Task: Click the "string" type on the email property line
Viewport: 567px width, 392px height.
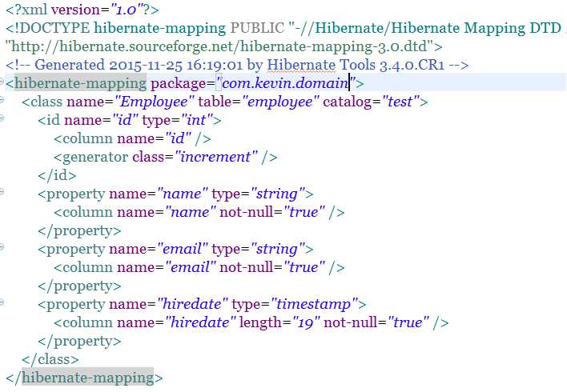Action: (x=277, y=249)
